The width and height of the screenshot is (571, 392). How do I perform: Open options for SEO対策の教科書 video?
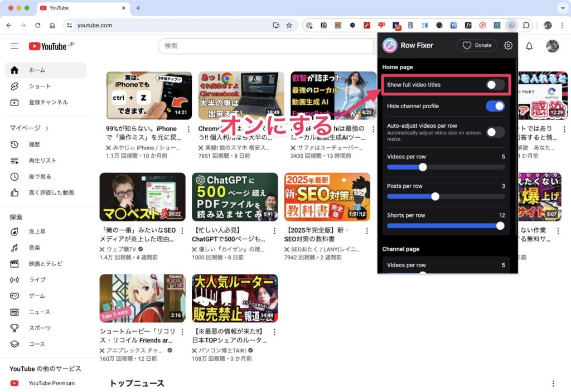pyautogui.click(x=367, y=231)
